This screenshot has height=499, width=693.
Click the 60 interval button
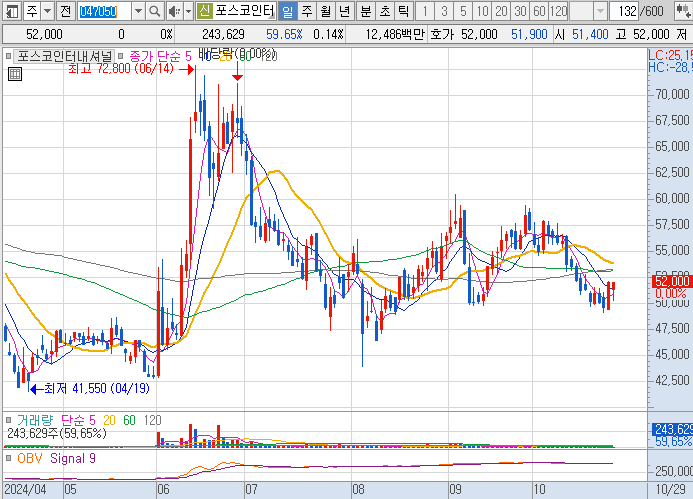click(539, 11)
